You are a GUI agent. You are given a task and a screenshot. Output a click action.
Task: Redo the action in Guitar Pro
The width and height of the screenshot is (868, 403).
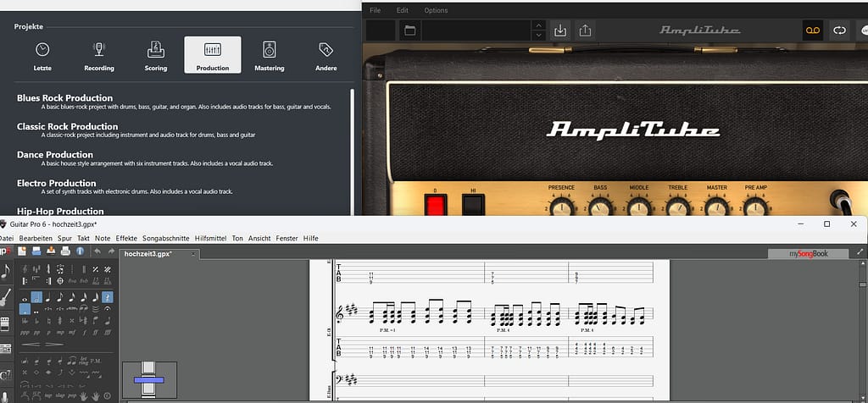click(111, 251)
